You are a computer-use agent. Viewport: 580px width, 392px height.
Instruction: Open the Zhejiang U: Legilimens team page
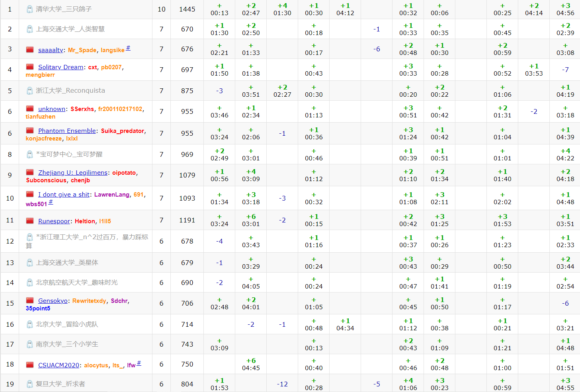[x=73, y=173]
